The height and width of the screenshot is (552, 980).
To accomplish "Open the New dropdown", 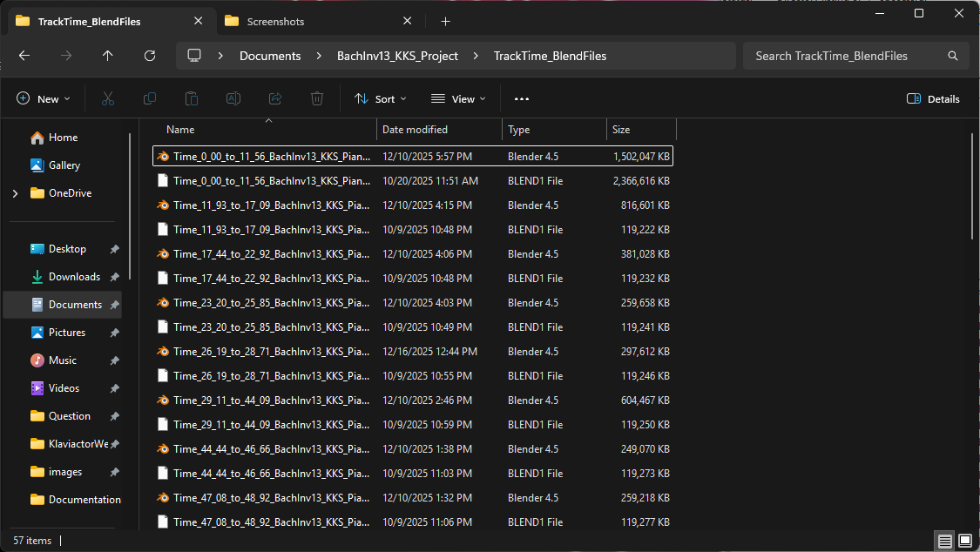I will [x=44, y=98].
